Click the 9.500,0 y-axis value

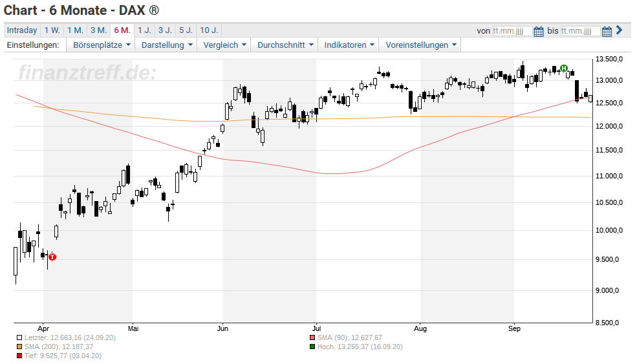point(607,260)
